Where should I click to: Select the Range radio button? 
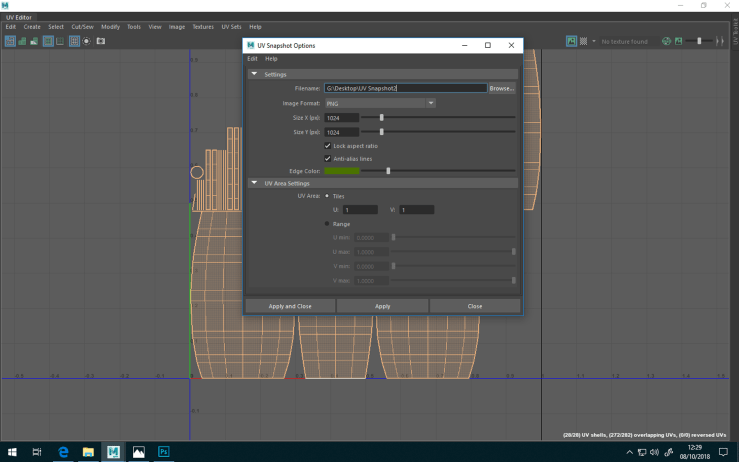tap(327, 224)
